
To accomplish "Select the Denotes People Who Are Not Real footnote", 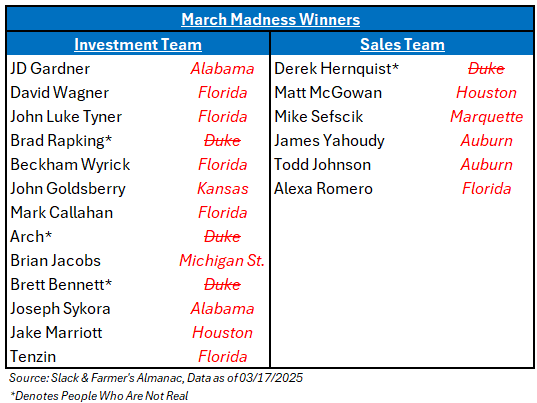I will [x=99, y=396].
